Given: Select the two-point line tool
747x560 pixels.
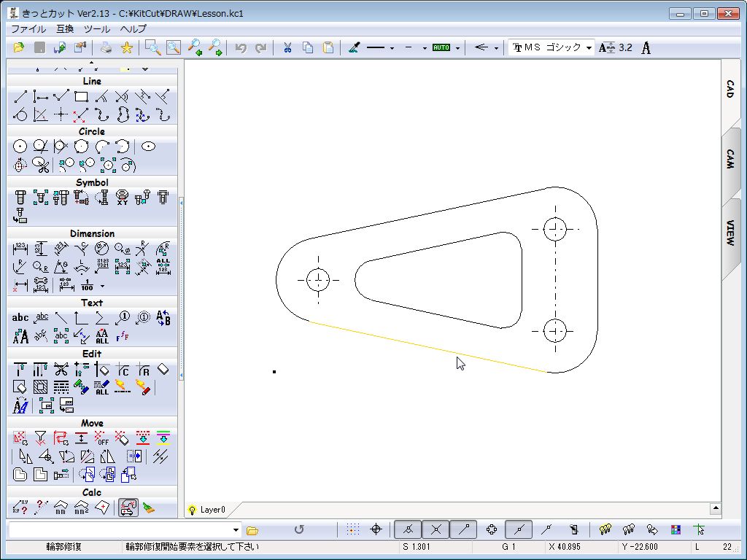Looking at the screenshot, I should click(x=20, y=97).
